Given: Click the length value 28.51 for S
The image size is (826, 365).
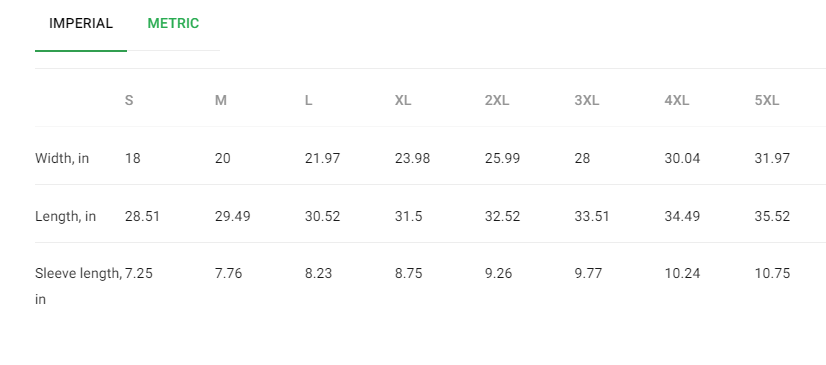Looking at the screenshot, I should pyautogui.click(x=142, y=216).
